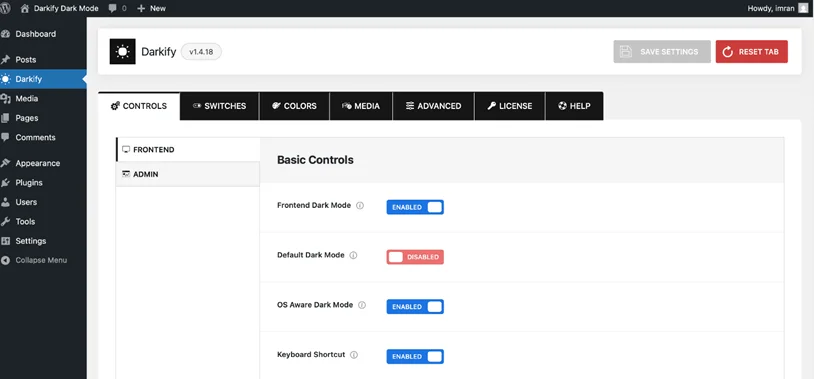Screen dimensions: 814x379
Task: Click the Basic Controls heading
Action: click(x=315, y=160)
